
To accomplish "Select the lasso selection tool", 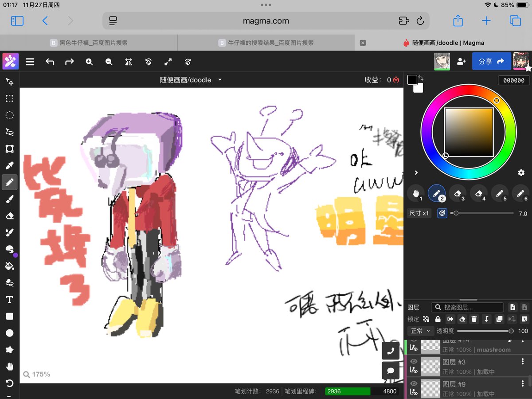I will coord(9,132).
